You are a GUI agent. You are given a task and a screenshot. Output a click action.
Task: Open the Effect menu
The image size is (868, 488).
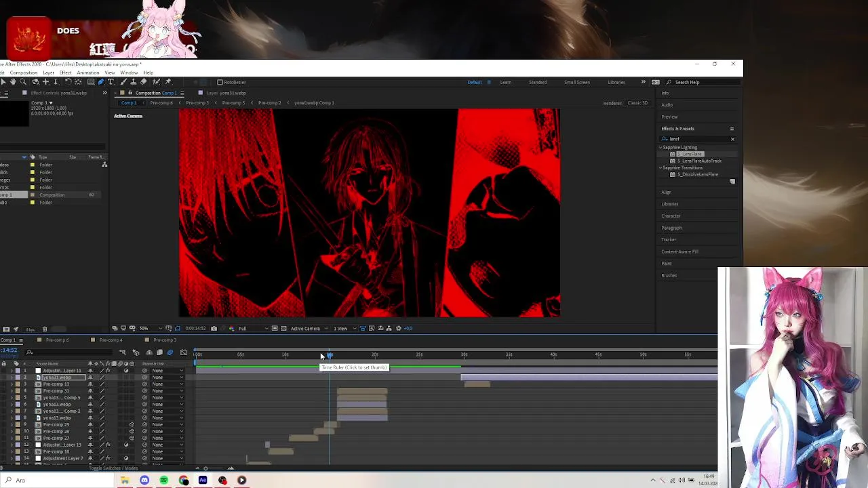click(66, 73)
